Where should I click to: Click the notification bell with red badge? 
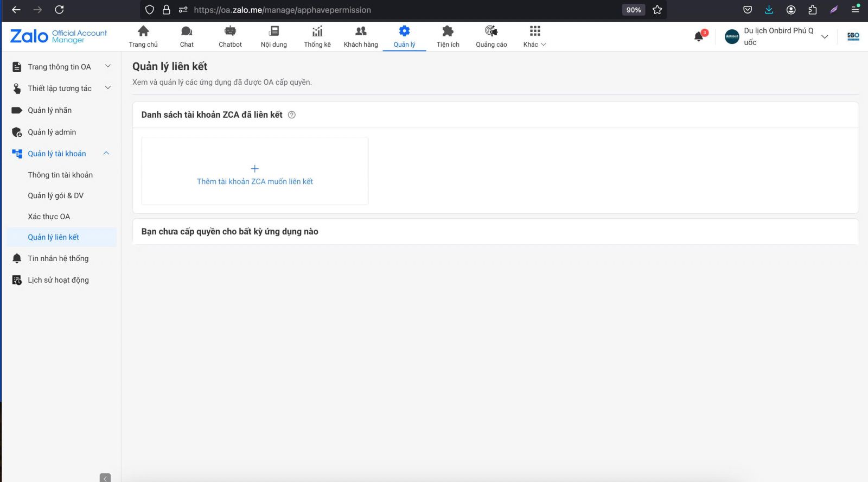click(699, 36)
